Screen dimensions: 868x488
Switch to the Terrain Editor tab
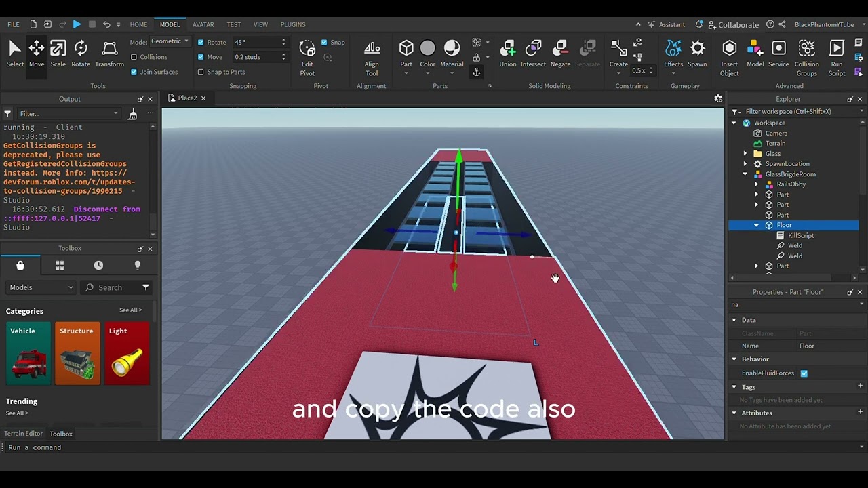tap(23, 434)
